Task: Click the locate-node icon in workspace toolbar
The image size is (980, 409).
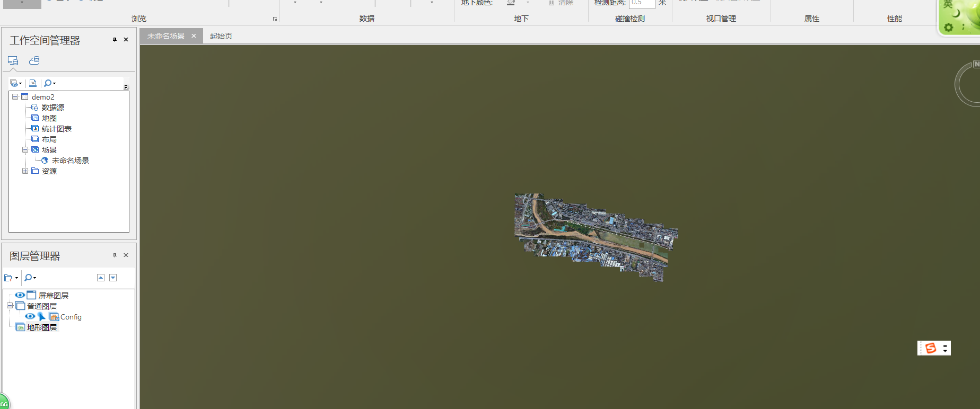Action: [x=33, y=83]
